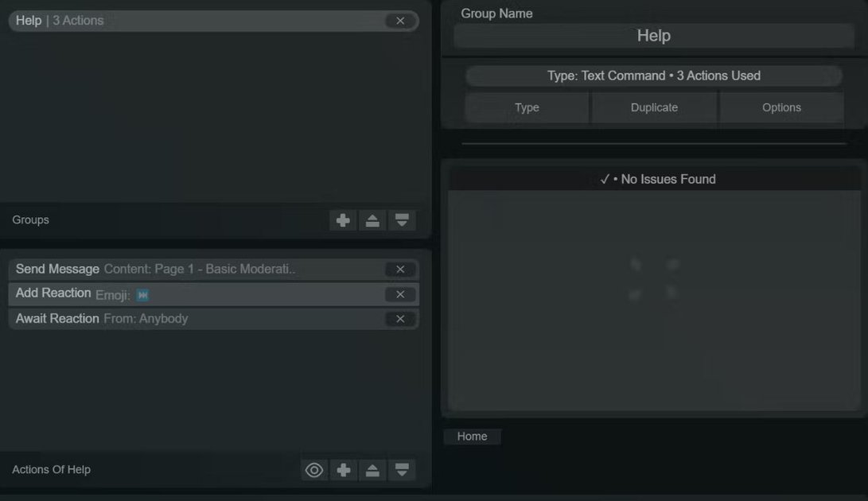868x501 pixels.
Task: Duplicate the Help command
Action: pos(654,107)
